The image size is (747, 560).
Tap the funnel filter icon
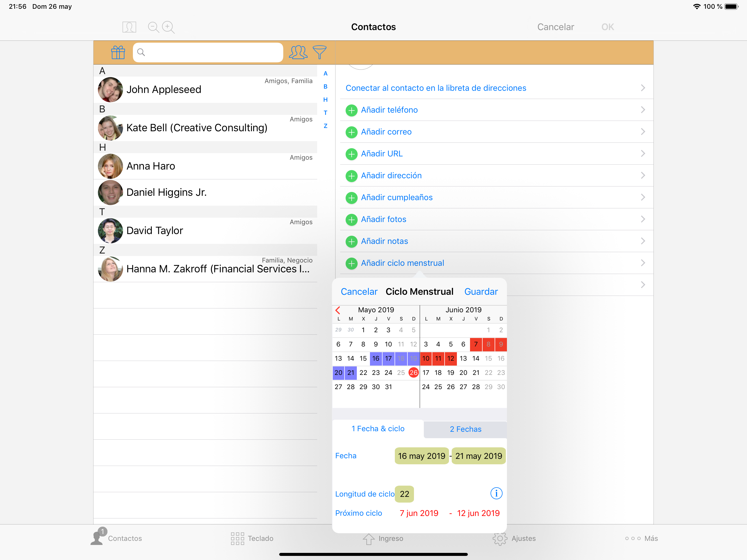(319, 52)
